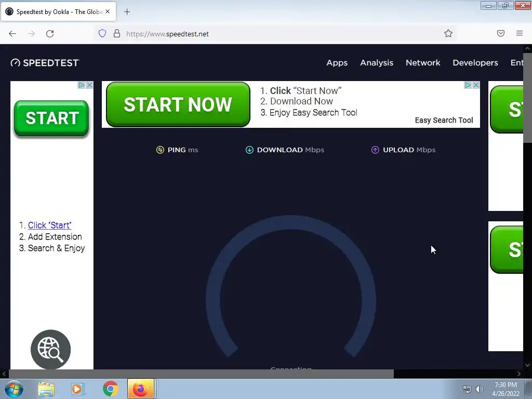Click the green START ad button
This screenshot has height=399, width=532.
pyautogui.click(x=51, y=118)
